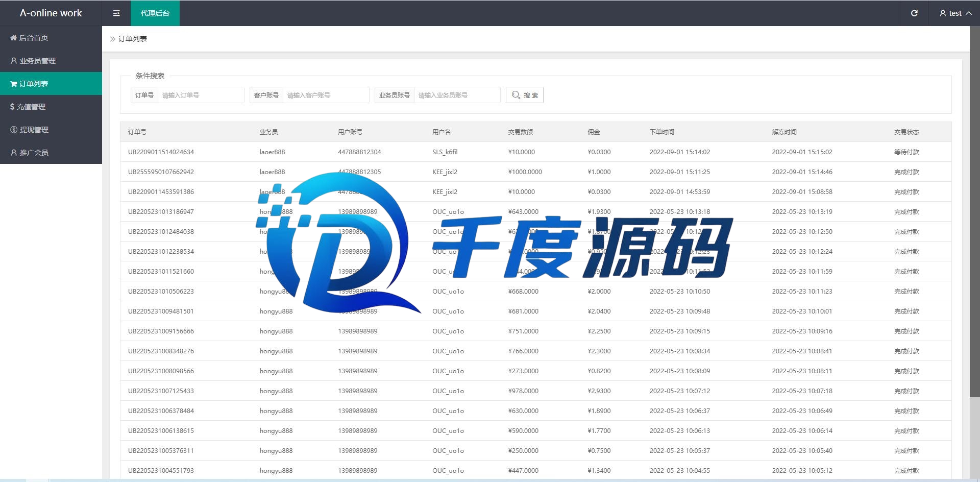Select 订单列表 in the sidebar
The width and height of the screenshot is (980, 482).
51,84
